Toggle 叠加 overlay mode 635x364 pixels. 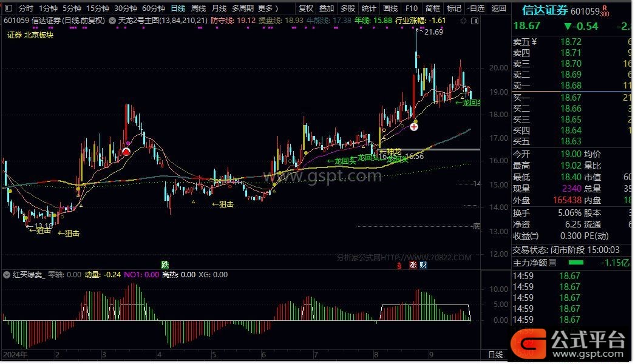(x=327, y=8)
